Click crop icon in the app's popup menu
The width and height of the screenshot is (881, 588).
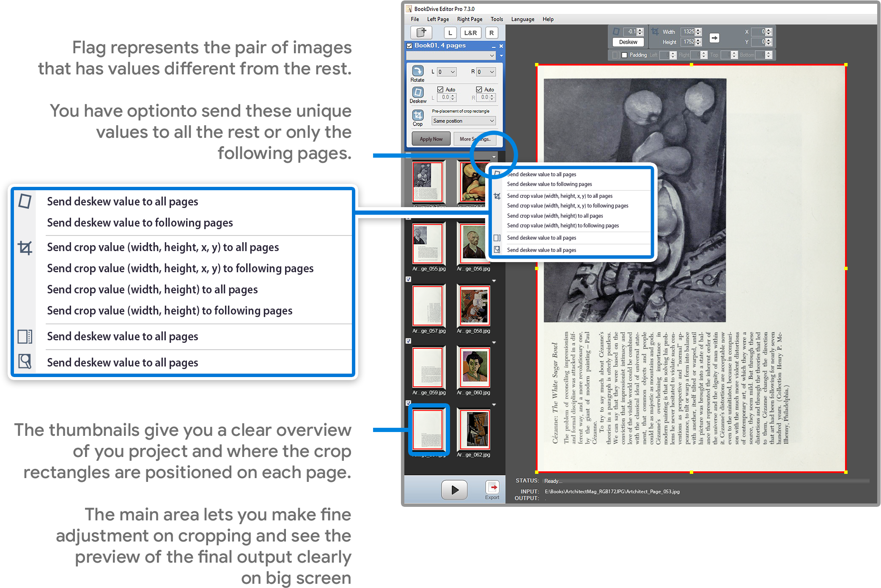coord(497,196)
